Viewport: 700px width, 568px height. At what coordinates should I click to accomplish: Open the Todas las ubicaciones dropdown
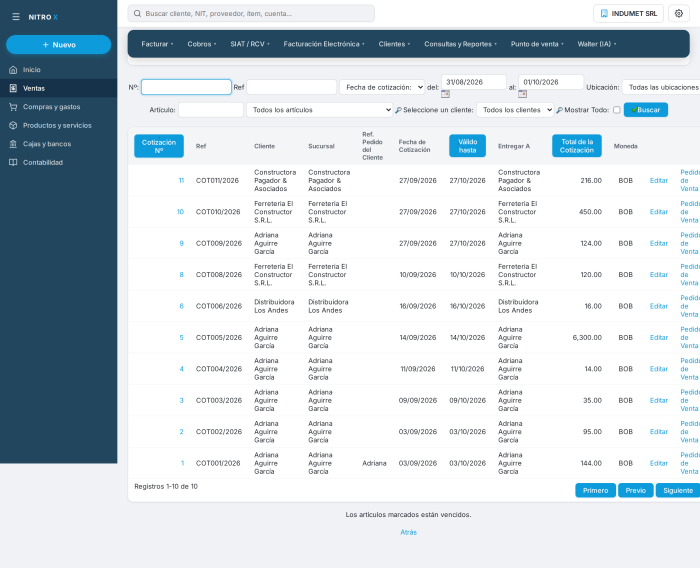[x=662, y=87]
